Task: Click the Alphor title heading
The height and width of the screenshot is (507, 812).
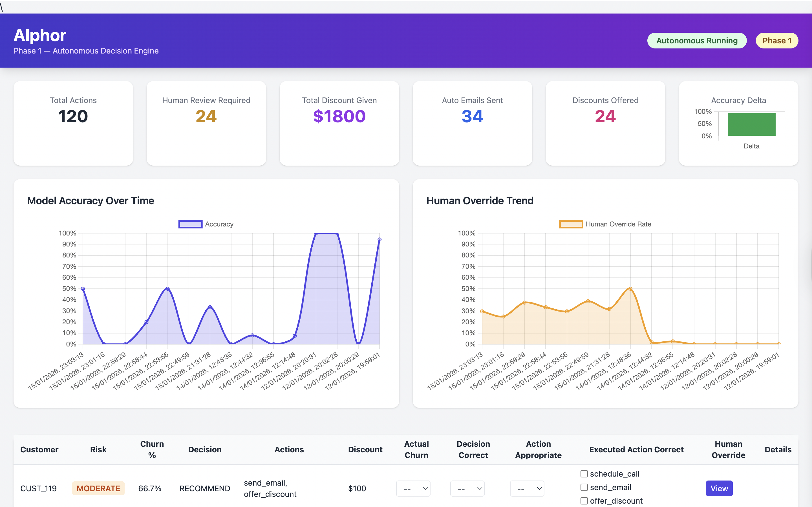Action: tap(40, 35)
